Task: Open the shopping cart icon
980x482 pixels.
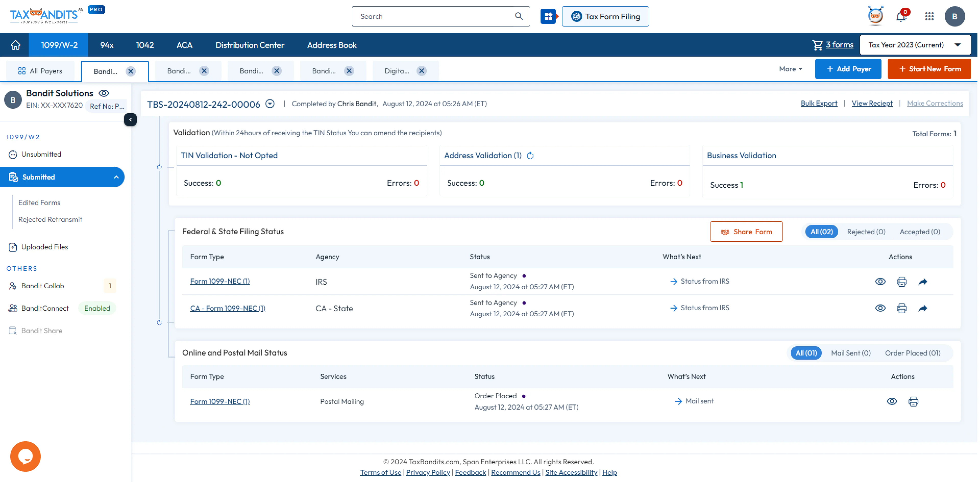Action: pos(817,45)
